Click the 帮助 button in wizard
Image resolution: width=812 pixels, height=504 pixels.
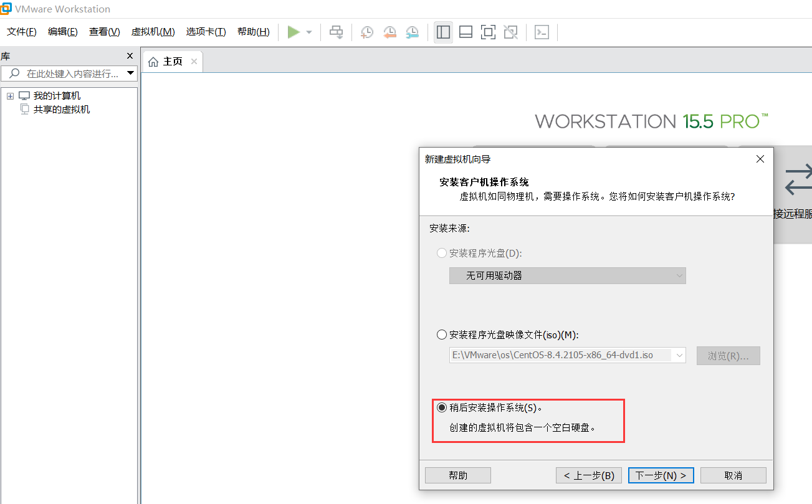tap(458, 475)
